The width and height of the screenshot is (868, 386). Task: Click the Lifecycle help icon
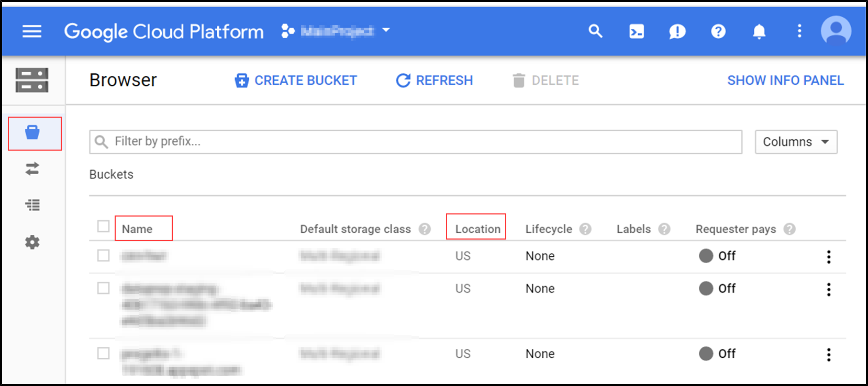point(585,229)
